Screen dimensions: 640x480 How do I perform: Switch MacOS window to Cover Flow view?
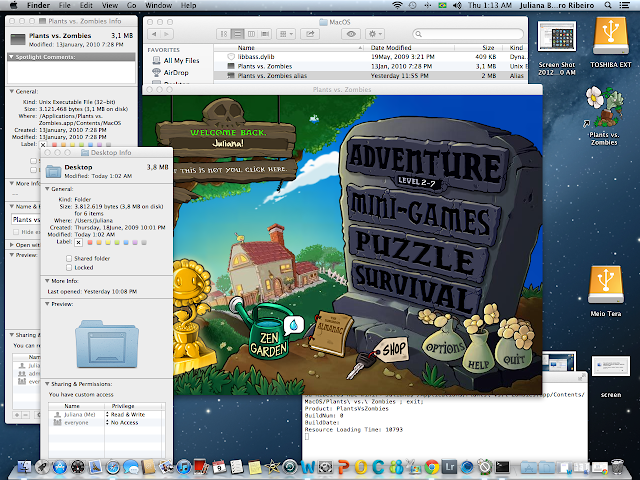[x=265, y=34]
